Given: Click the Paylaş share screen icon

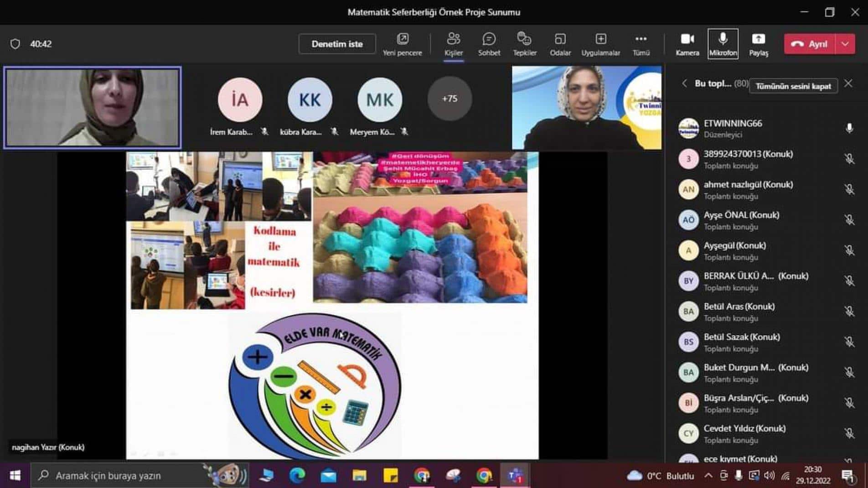Looking at the screenshot, I should [758, 44].
